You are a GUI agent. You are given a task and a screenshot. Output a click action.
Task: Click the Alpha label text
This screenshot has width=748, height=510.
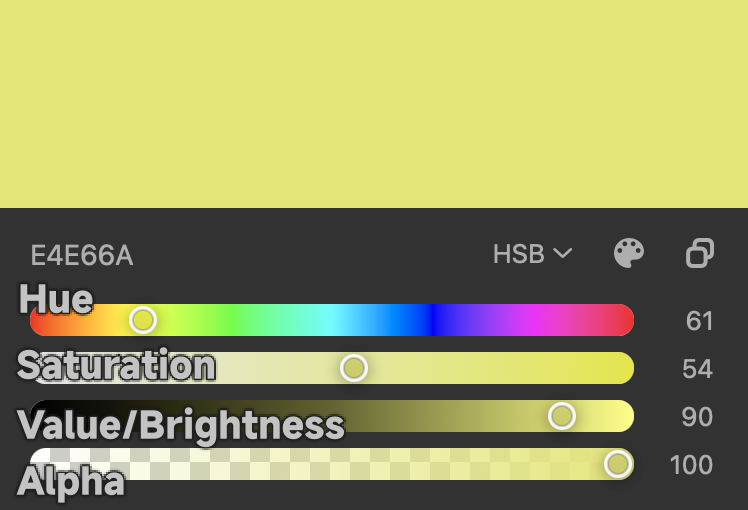click(x=71, y=483)
